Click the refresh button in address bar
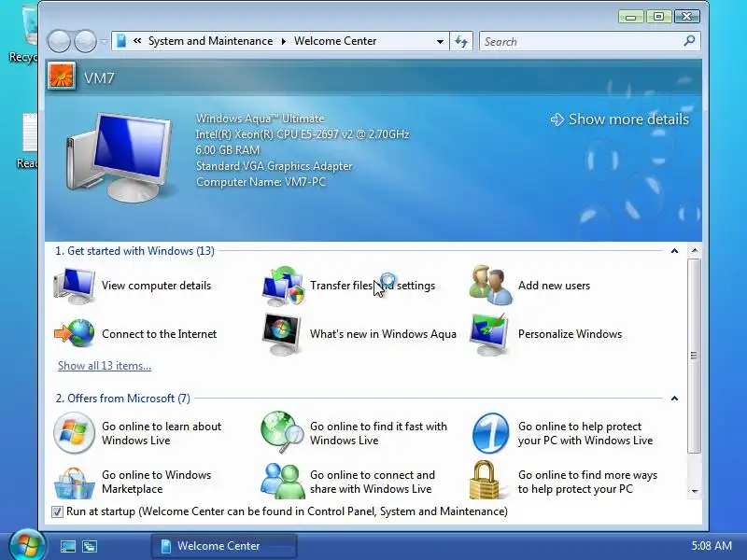 (x=460, y=41)
